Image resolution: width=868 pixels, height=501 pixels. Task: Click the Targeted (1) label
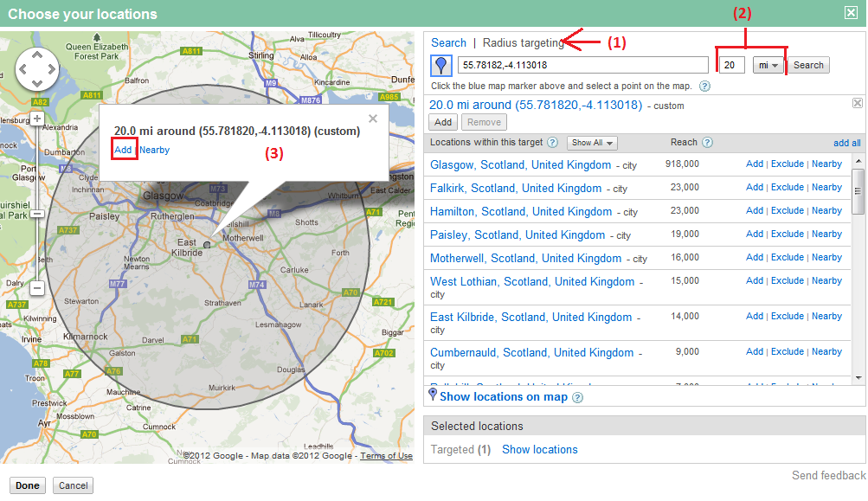click(460, 450)
